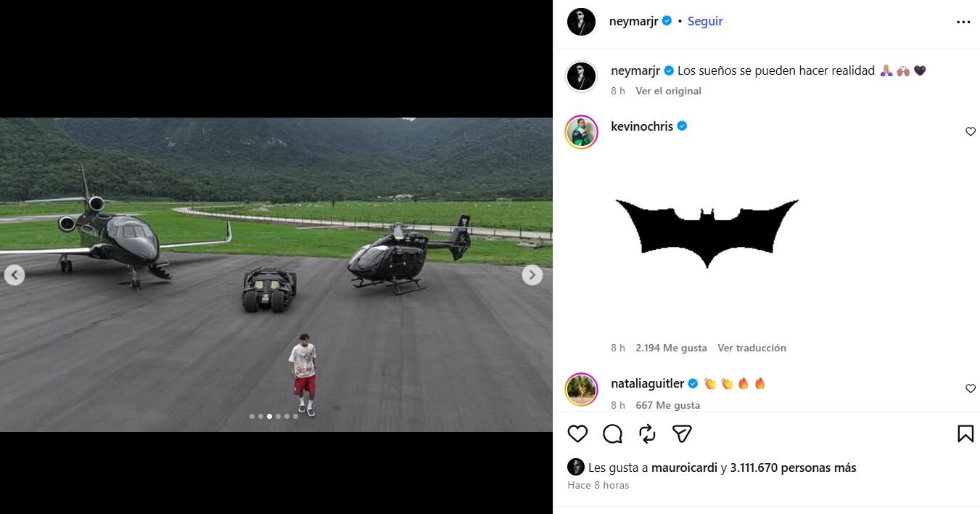Viewport: 980px width, 514px height.
Task: Click neymarjr's blue verified badge in the header
Action: click(667, 21)
